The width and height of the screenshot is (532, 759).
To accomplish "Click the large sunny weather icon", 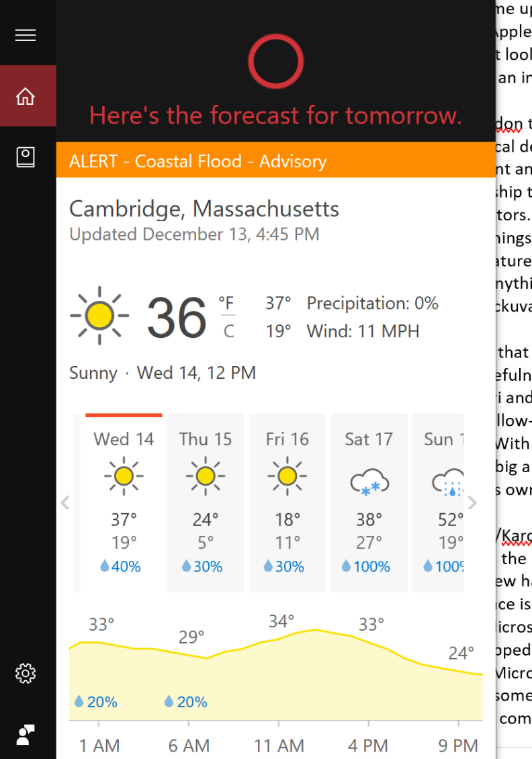I will pos(99,316).
